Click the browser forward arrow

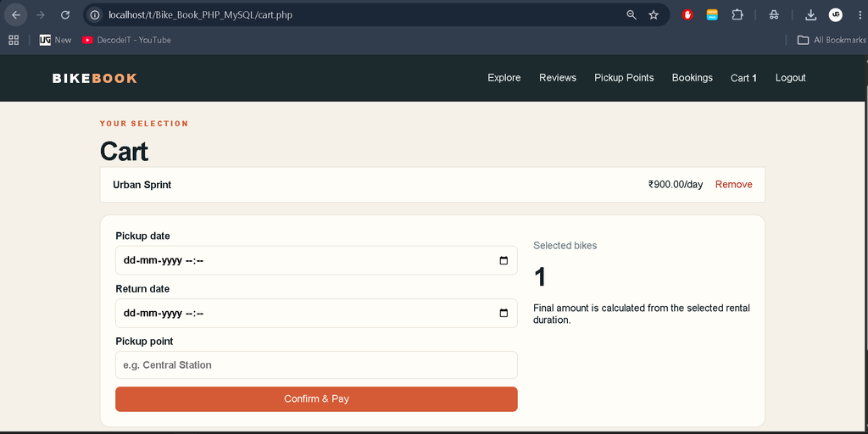click(x=41, y=15)
